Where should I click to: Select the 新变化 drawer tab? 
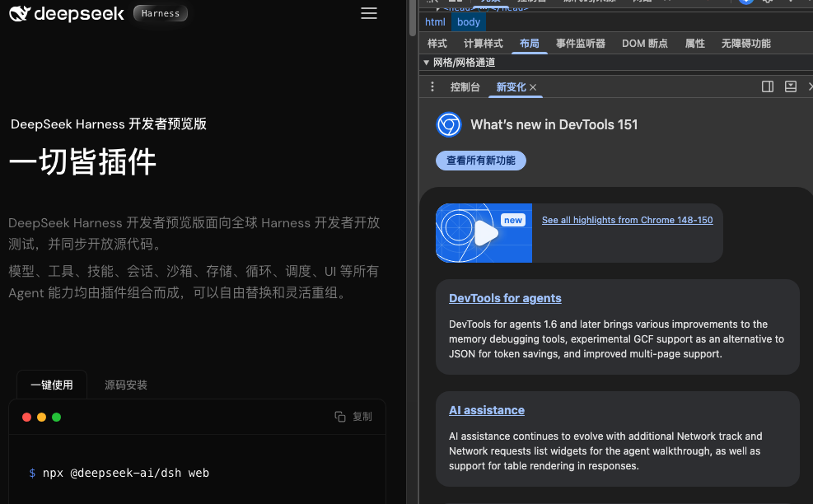511,87
